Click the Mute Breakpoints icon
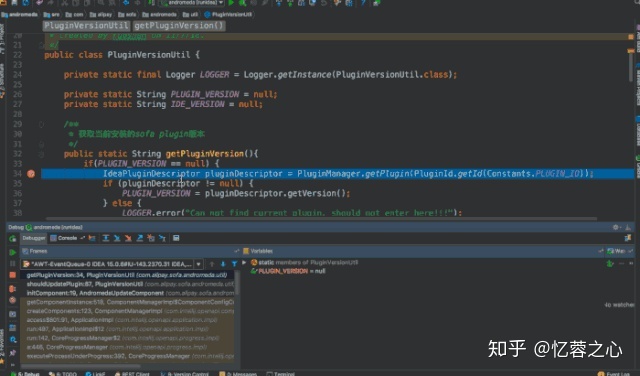640x376 pixels. pyautogui.click(x=13, y=300)
